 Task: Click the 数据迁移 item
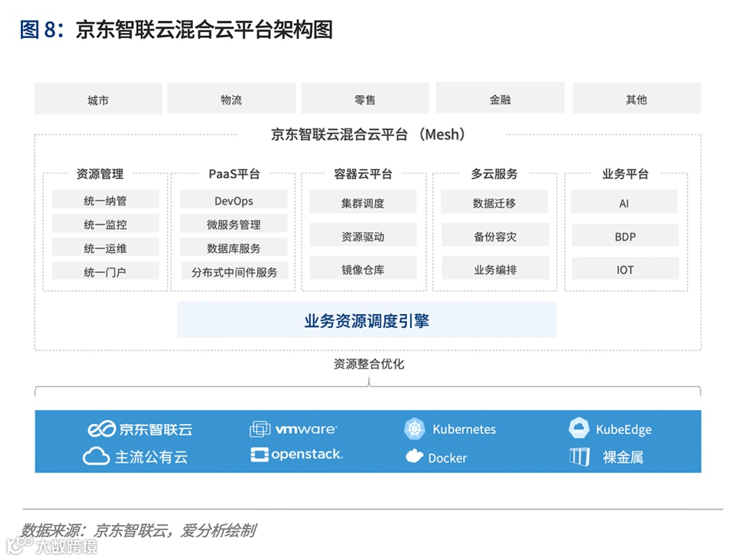click(494, 202)
